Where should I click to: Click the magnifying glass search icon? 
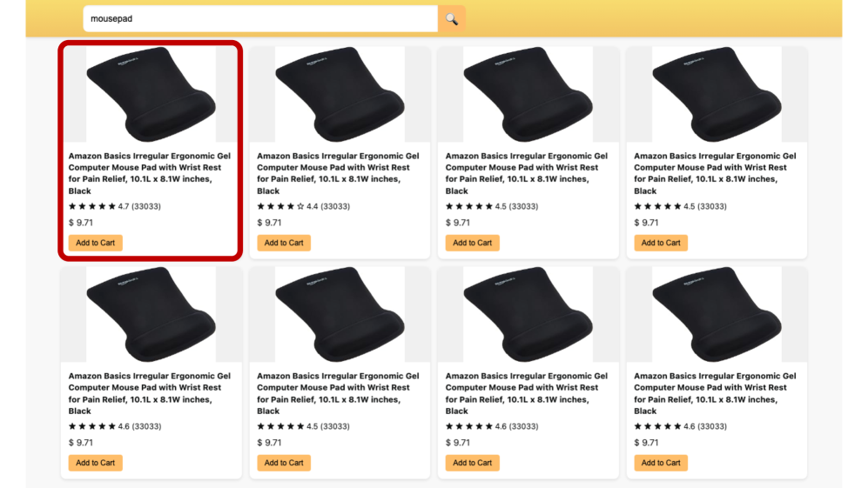[x=452, y=18]
